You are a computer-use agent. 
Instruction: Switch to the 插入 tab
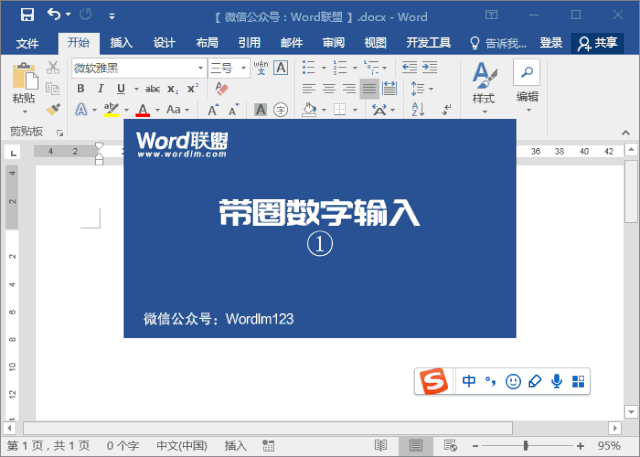pos(121,43)
